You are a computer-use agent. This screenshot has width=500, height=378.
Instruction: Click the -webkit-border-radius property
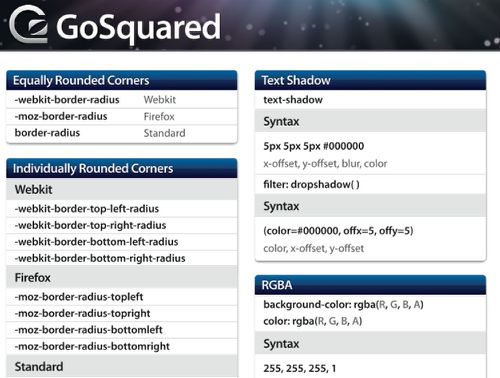[67, 100]
